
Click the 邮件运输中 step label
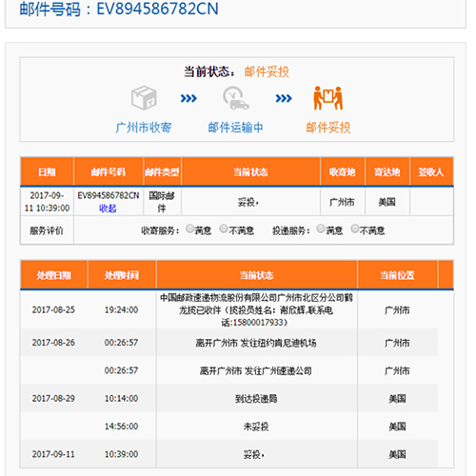pos(235,128)
